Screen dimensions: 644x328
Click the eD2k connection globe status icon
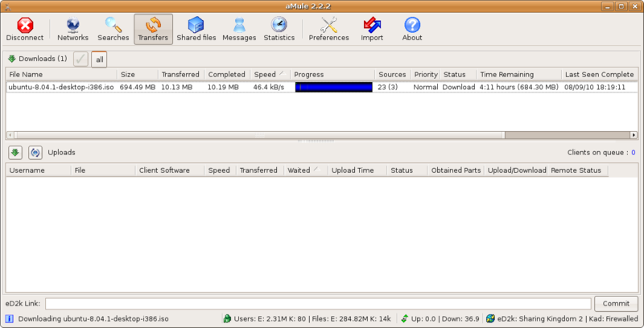[490, 318]
